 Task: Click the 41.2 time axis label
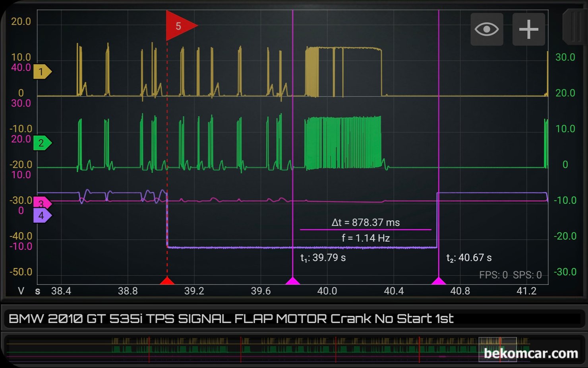point(526,291)
